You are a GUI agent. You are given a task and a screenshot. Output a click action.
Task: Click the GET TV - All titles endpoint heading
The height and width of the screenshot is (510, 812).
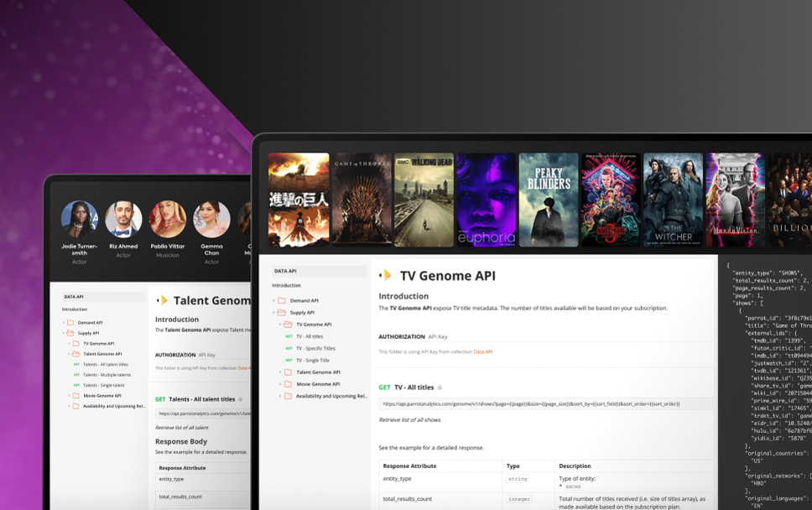(x=407, y=388)
